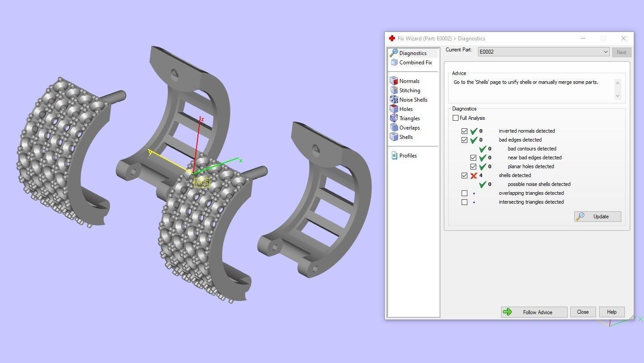Viewport: 644px width, 363px height.
Task: Uncheck bad edges detected checkbox
Action: click(x=464, y=140)
